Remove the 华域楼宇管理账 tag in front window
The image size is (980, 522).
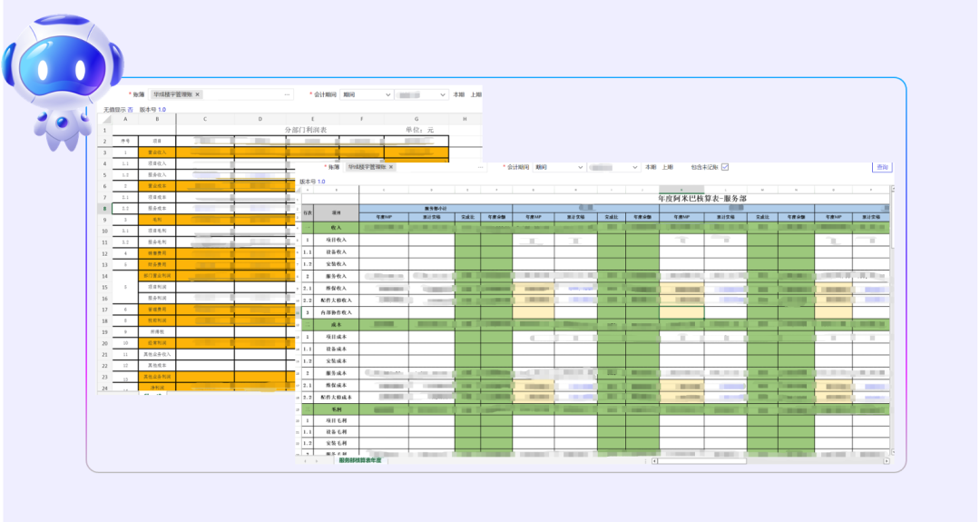(x=388, y=167)
